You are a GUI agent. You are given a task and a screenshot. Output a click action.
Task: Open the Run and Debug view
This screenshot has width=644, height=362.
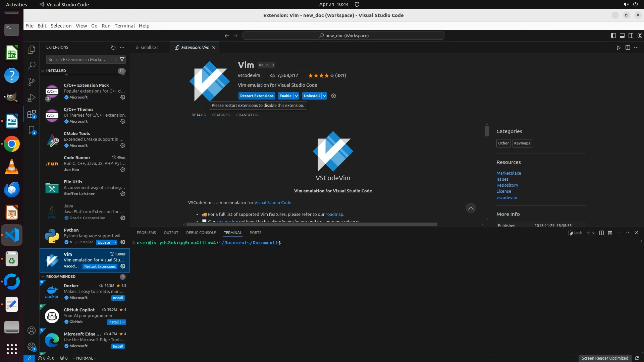click(32, 98)
